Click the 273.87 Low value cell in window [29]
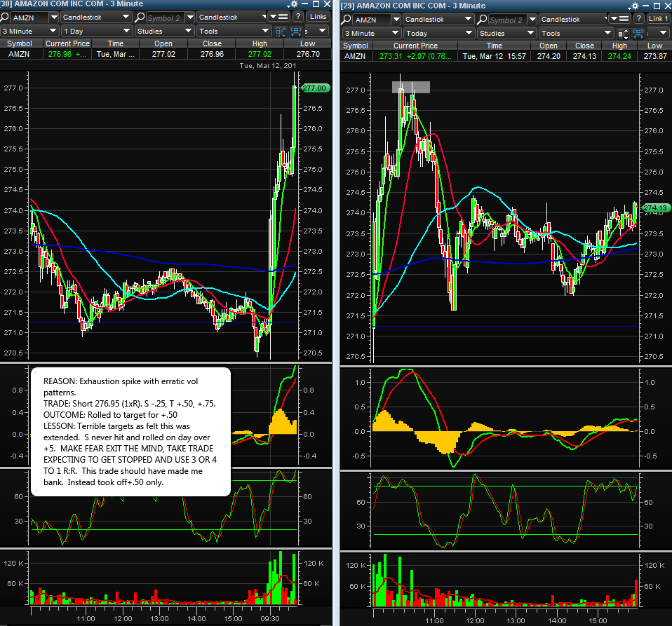 (655, 56)
